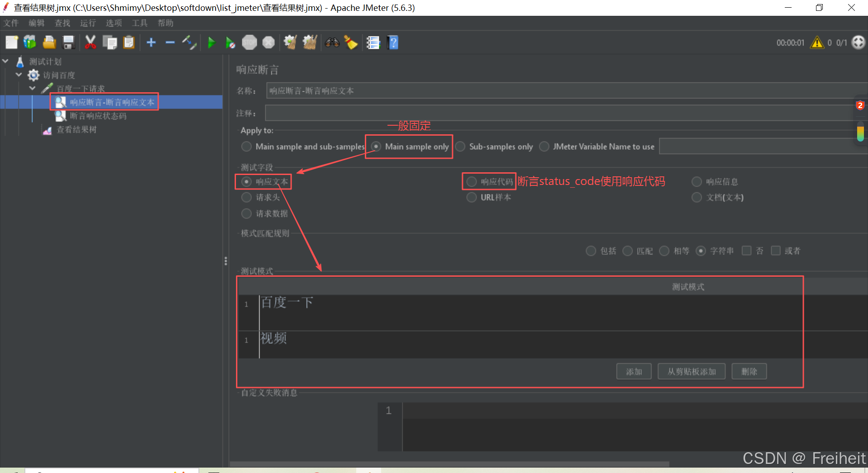Select the Main sample only radio button
This screenshot has height=473, width=868.
click(x=376, y=147)
